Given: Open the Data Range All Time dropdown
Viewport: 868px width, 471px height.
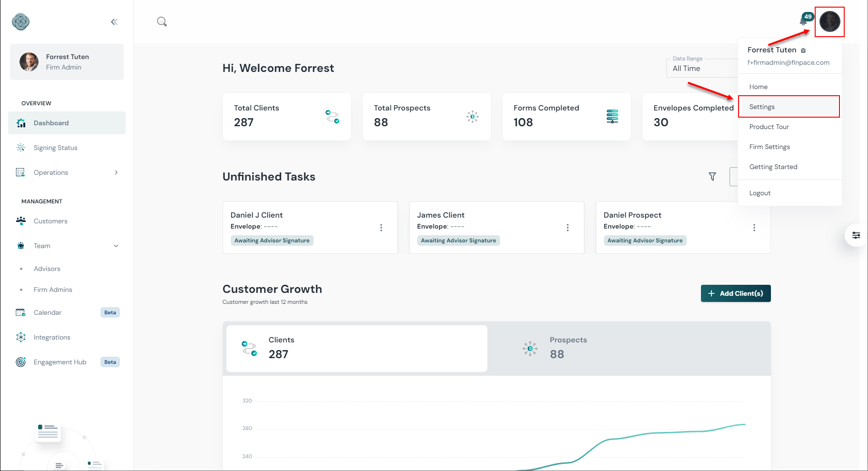Looking at the screenshot, I should coord(702,68).
